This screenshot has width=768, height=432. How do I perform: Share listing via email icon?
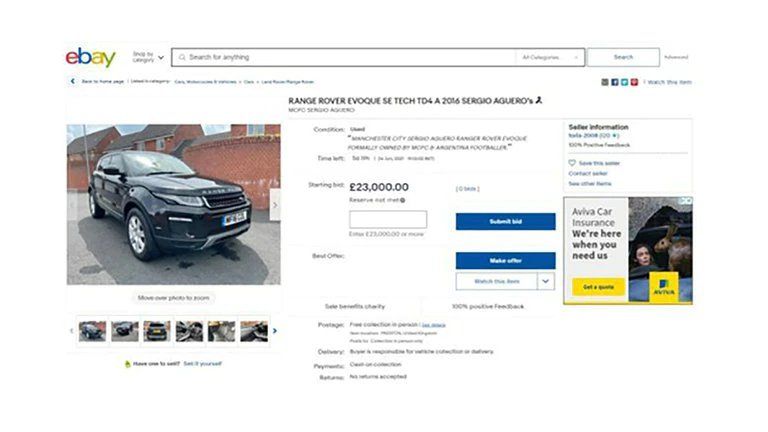[605, 82]
